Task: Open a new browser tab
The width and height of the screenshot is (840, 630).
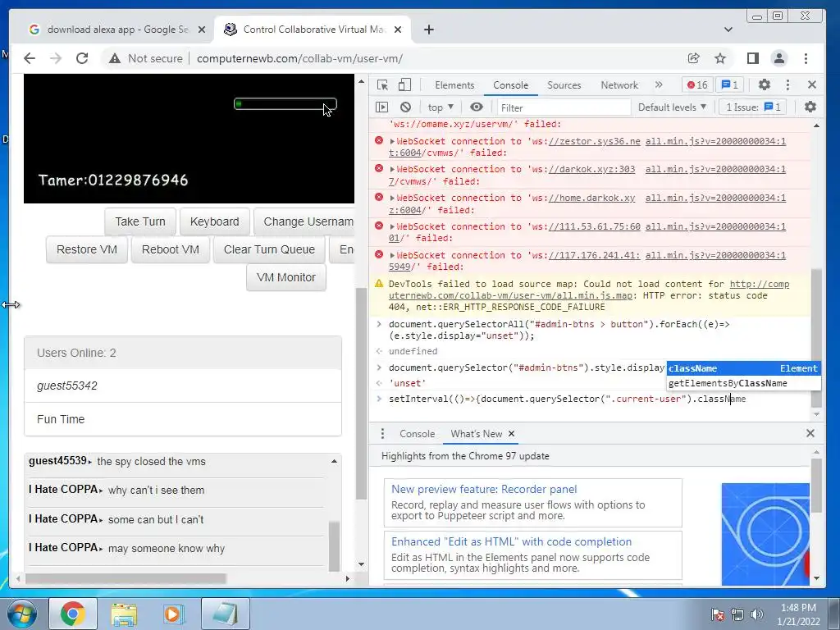Action: tap(428, 30)
